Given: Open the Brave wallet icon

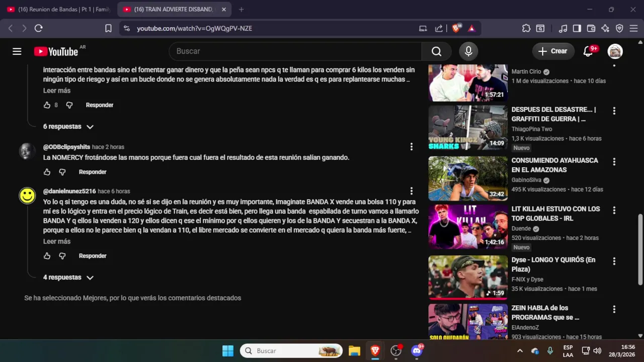Looking at the screenshot, I should pyautogui.click(x=591, y=29).
